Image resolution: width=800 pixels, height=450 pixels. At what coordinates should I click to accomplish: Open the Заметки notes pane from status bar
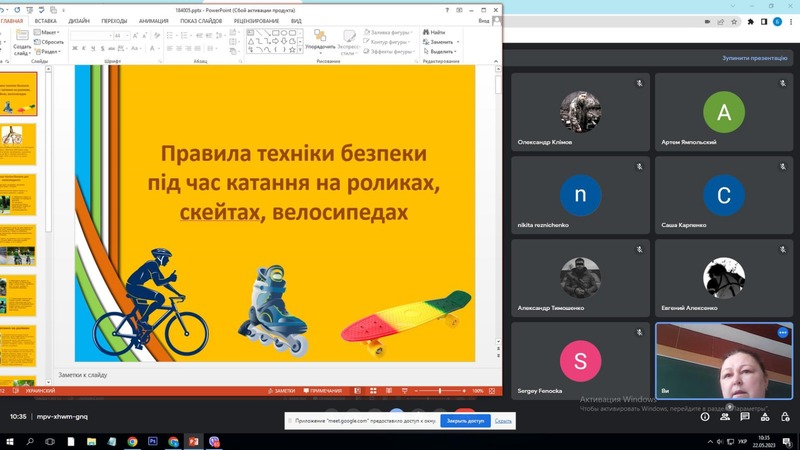tap(282, 391)
